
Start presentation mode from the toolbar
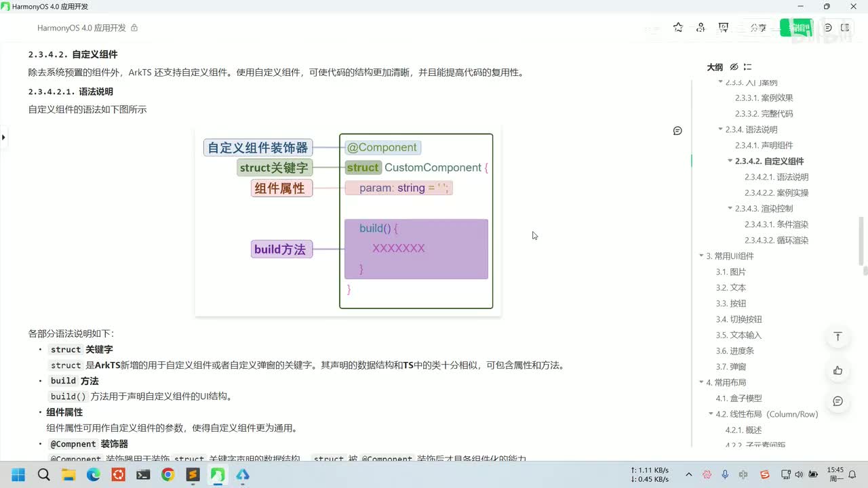point(724,28)
